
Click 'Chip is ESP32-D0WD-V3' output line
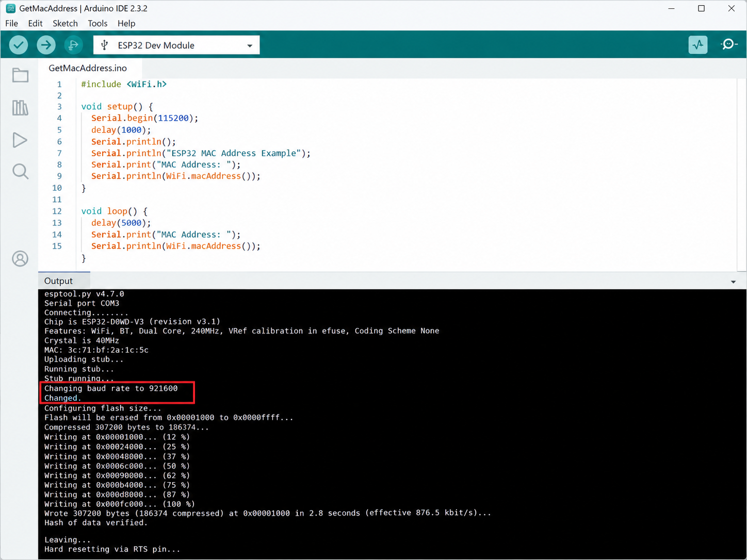pos(132,322)
